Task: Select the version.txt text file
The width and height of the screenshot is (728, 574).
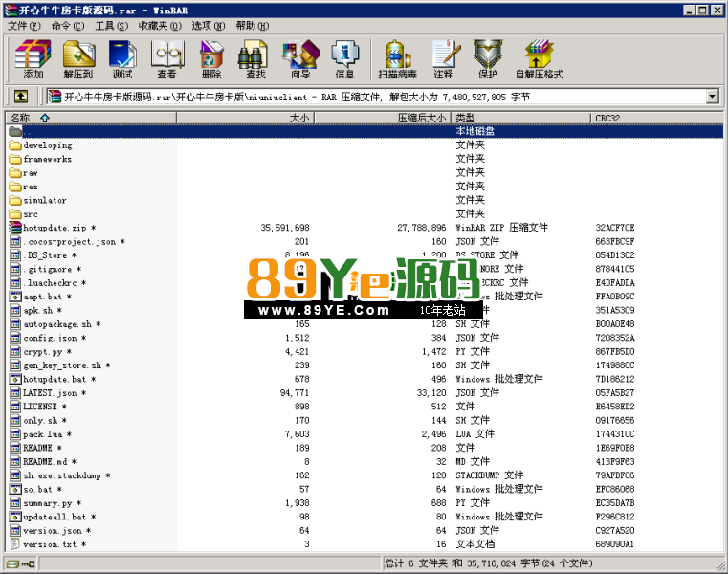Action: 48,544
